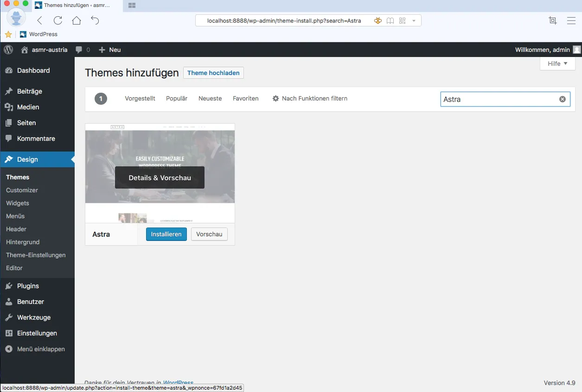Click the Vorschau preview button
Image resolution: width=582 pixels, height=392 pixels.
(x=209, y=234)
